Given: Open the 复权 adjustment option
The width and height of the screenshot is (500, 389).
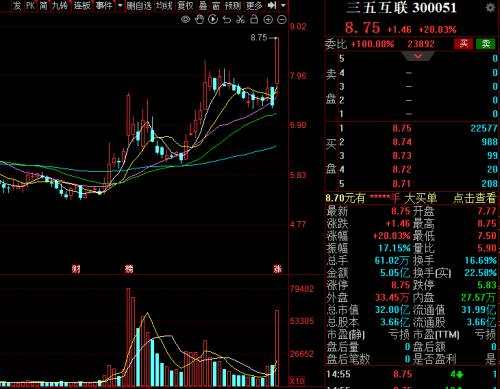Looking at the screenshot, I should coord(185,5).
